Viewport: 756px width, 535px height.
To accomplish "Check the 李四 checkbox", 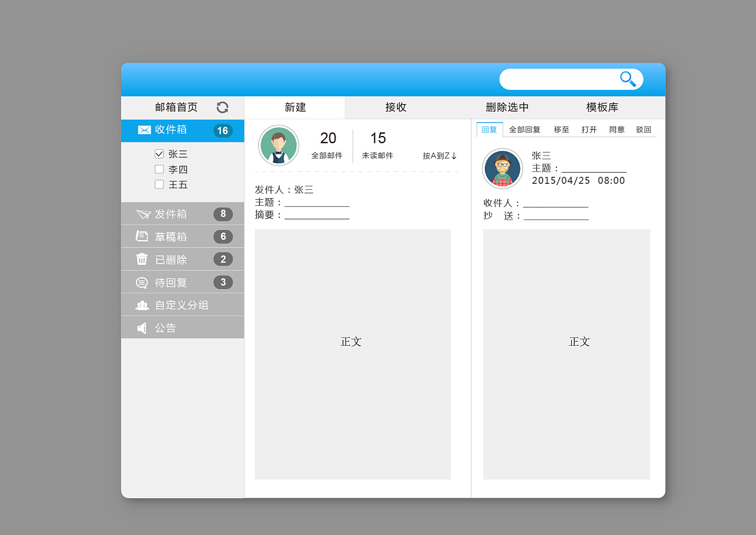I will 159,169.
